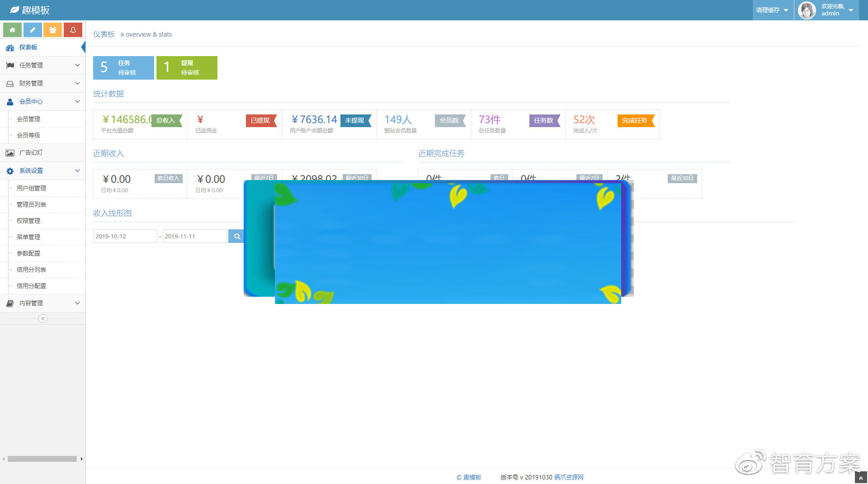Click the orange users shortcut icon
Screen dimensions: 868x484
click(53, 30)
